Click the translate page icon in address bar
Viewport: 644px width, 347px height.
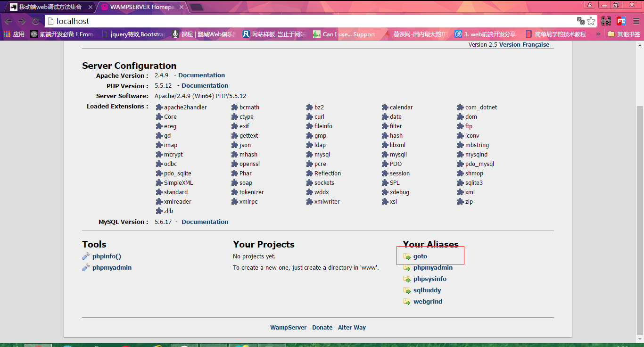click(581, 21)
